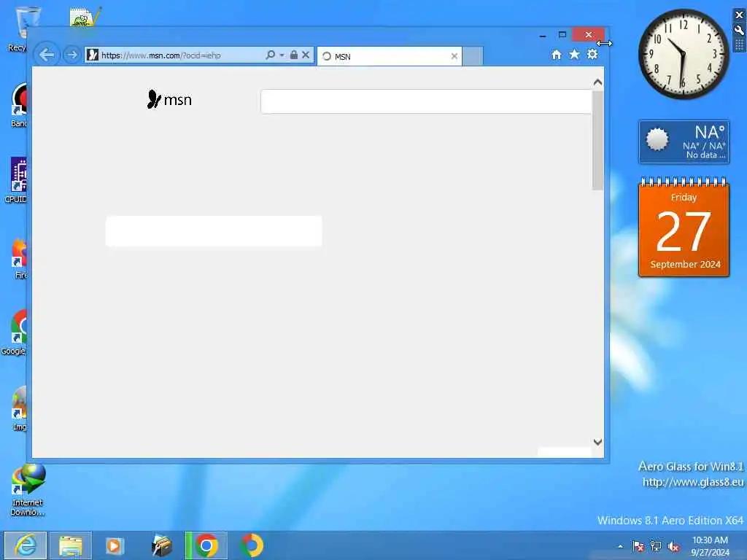Image resolution: width=747 pixels, height=560 pixels.
Task: Show hidden system tray icons
Action: tap(620, 546)
